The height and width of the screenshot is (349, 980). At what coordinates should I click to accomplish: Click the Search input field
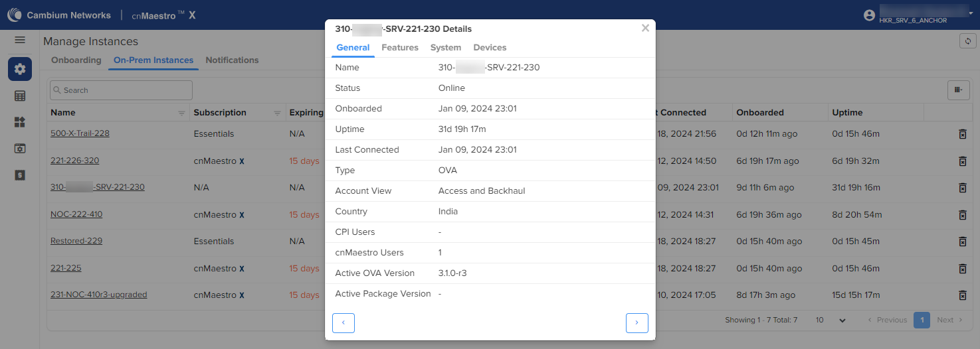click(122, 90)
